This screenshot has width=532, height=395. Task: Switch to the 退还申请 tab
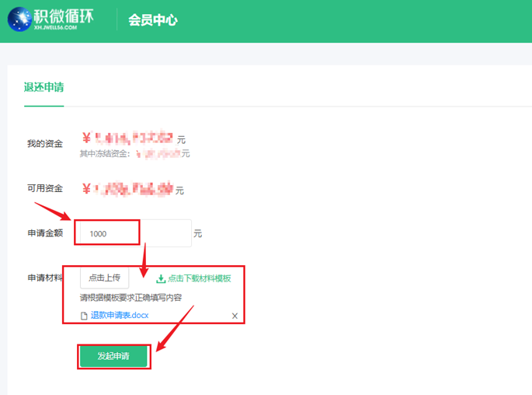(43, 86)
